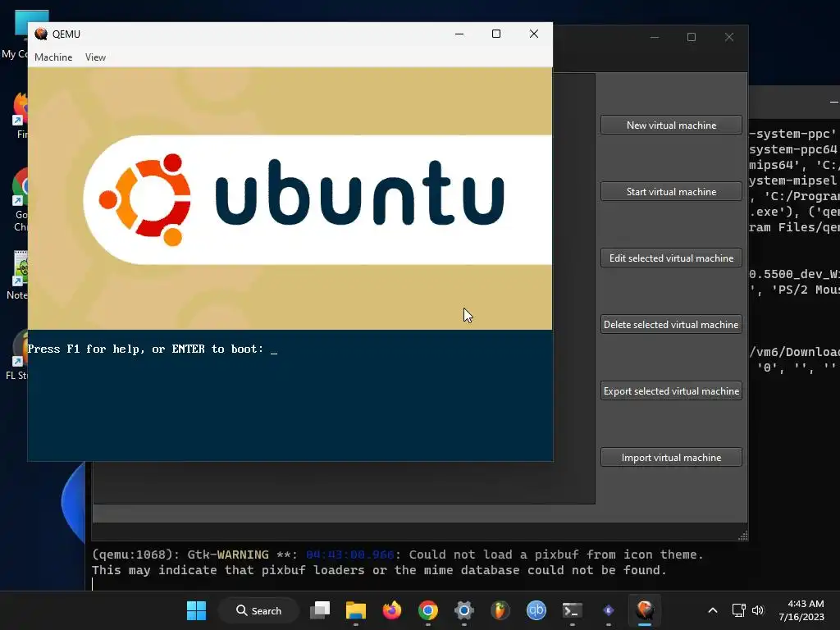Show hidden system tray icons
This screenshot has width=840, height=630.
point(713,610)
